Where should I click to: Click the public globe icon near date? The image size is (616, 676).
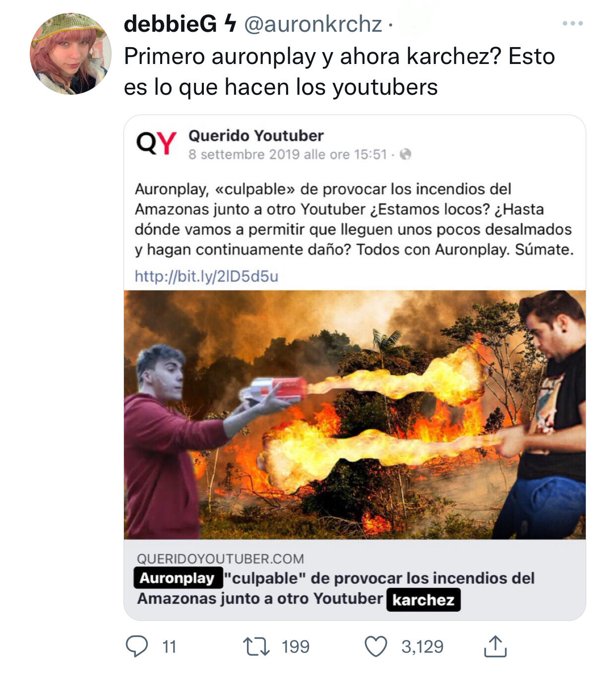[405, 154]
